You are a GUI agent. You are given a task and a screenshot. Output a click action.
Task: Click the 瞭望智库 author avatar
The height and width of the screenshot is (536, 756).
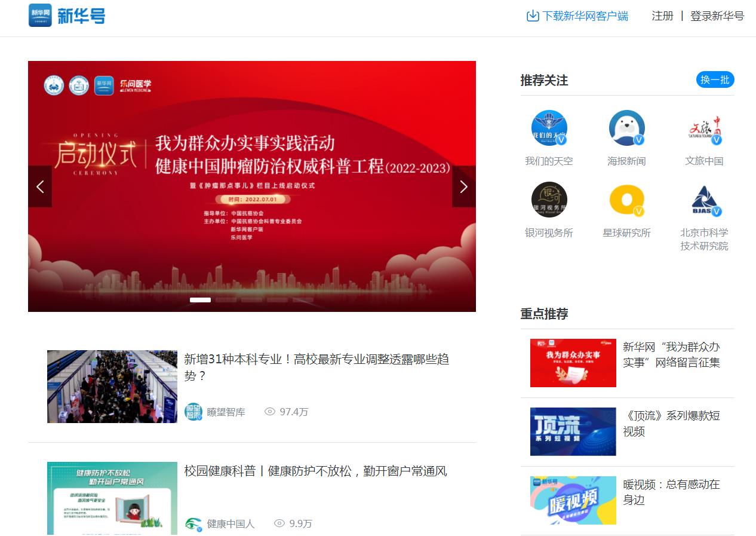[193, 412]
